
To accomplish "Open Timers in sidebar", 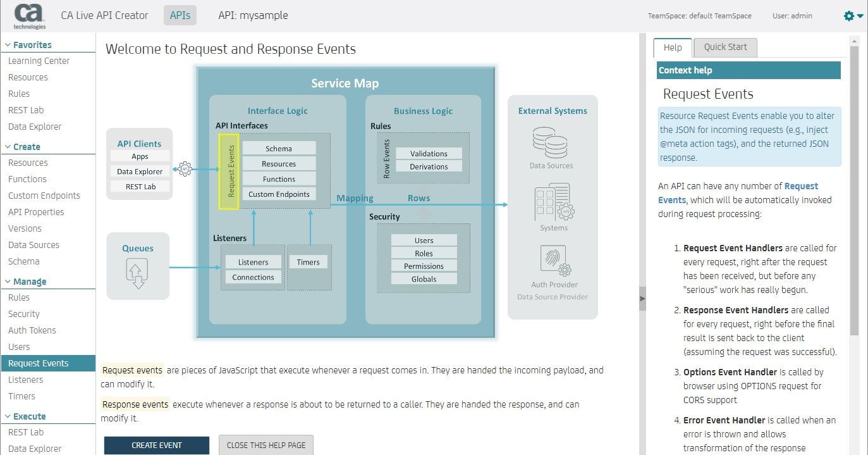I will click(x=22, y=396).
